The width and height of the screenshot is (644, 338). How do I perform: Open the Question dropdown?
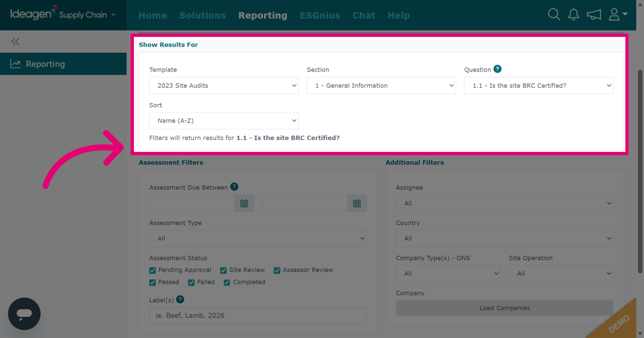click(539, 86)
